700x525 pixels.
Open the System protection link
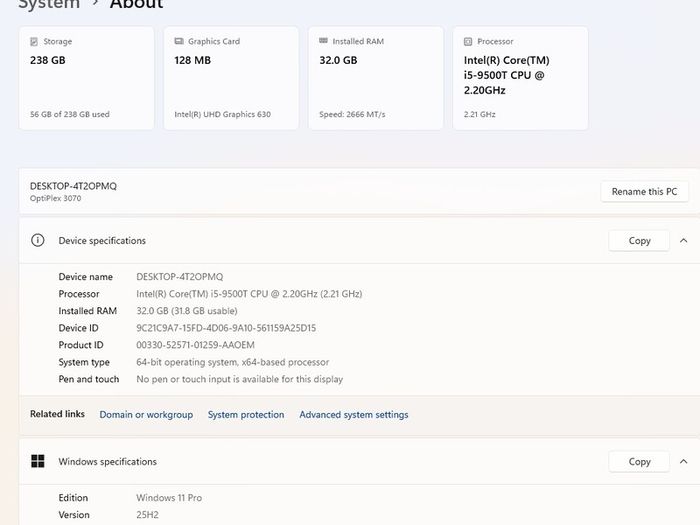[246, 415]
